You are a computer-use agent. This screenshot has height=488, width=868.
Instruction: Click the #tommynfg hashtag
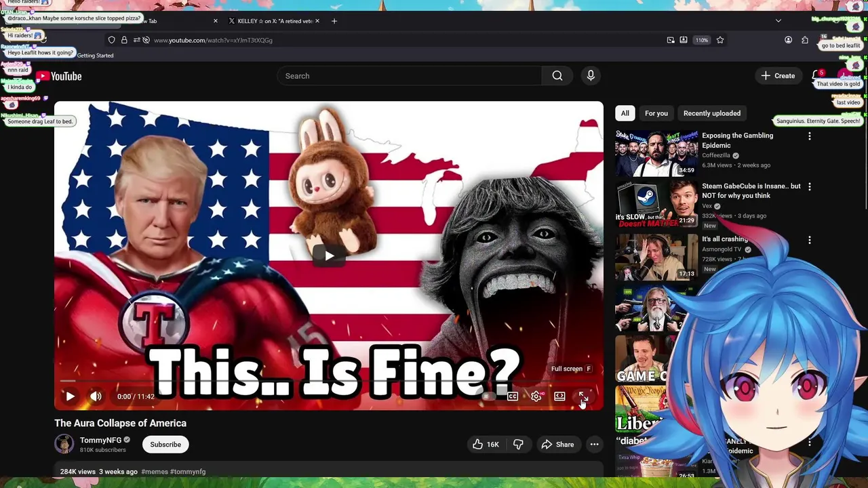[x=188, y=472]
